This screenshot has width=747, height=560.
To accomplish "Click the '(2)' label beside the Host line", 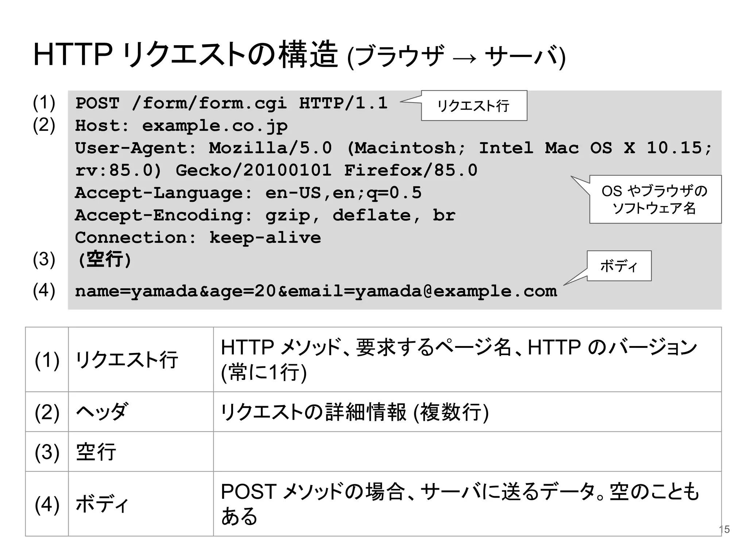I will pos(44,125).
